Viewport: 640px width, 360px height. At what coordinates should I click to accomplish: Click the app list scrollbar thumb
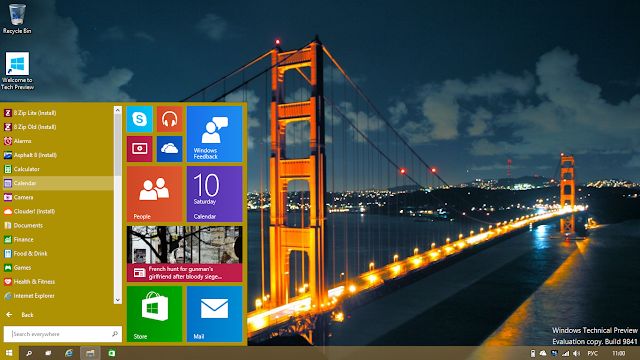[118, 145]
